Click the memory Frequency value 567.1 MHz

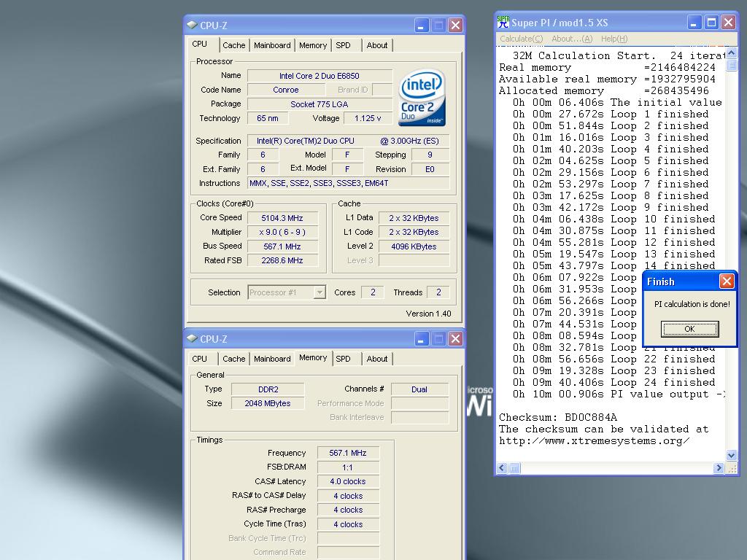tap(348, 453)
